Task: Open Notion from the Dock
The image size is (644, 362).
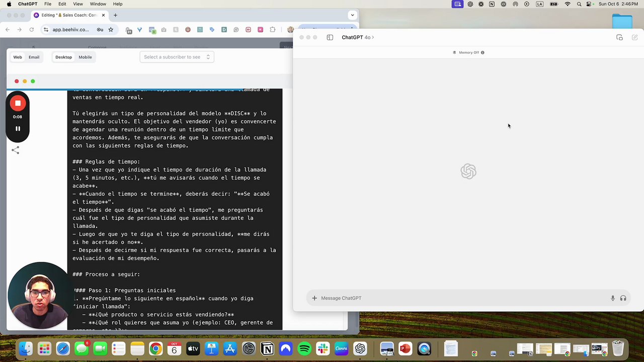Action: tap(267, 348)
